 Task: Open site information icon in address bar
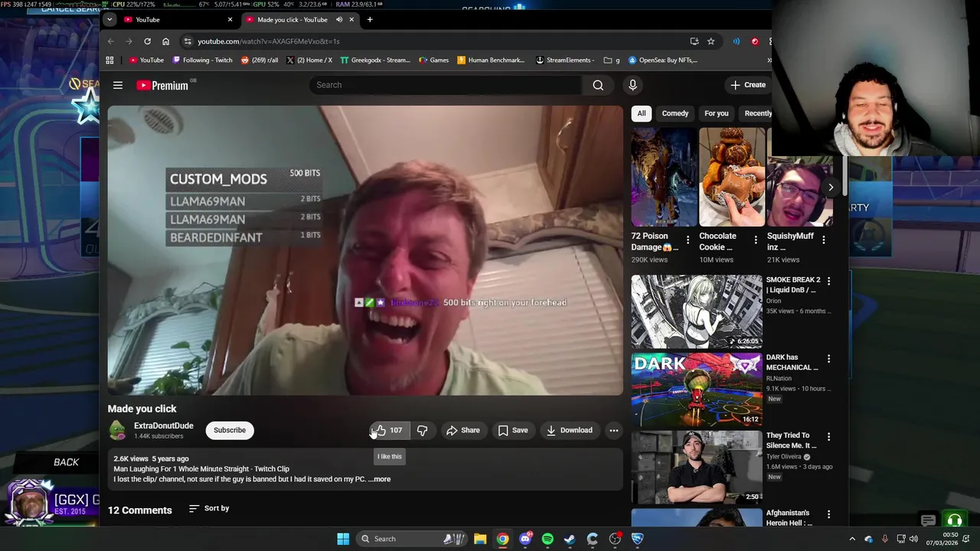pyautogui.click(x=188, y=41)
